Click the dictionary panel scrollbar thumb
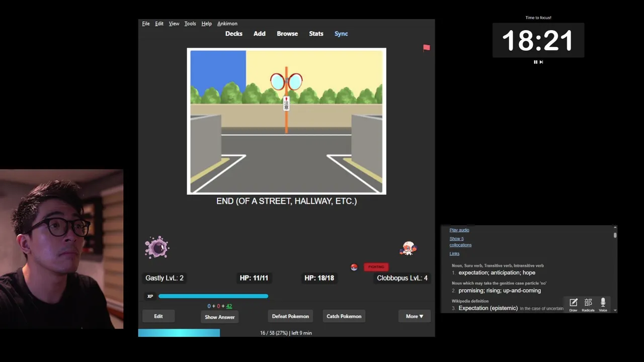The height and width of the screenshot is (362, 644). click(615, 235)
